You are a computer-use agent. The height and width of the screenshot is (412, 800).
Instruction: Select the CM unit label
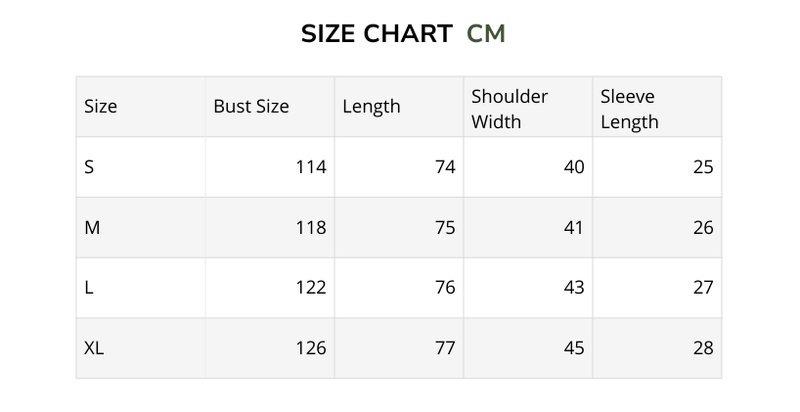(x=486, y=33)
